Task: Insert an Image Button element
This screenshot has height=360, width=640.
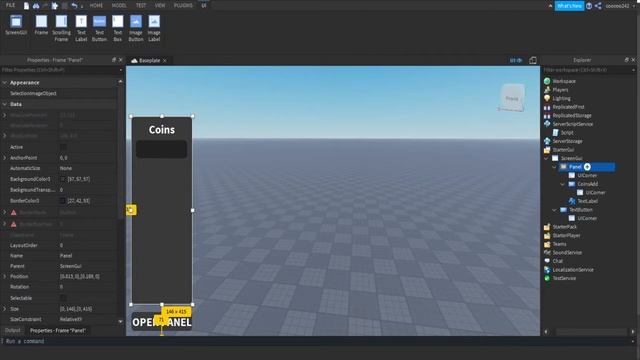Action: [x=136, y=28]
